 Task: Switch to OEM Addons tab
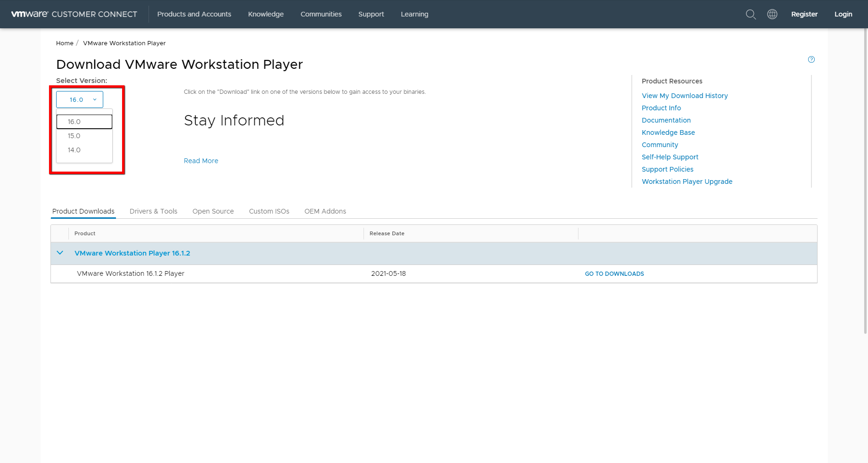(x=325, y=211)
